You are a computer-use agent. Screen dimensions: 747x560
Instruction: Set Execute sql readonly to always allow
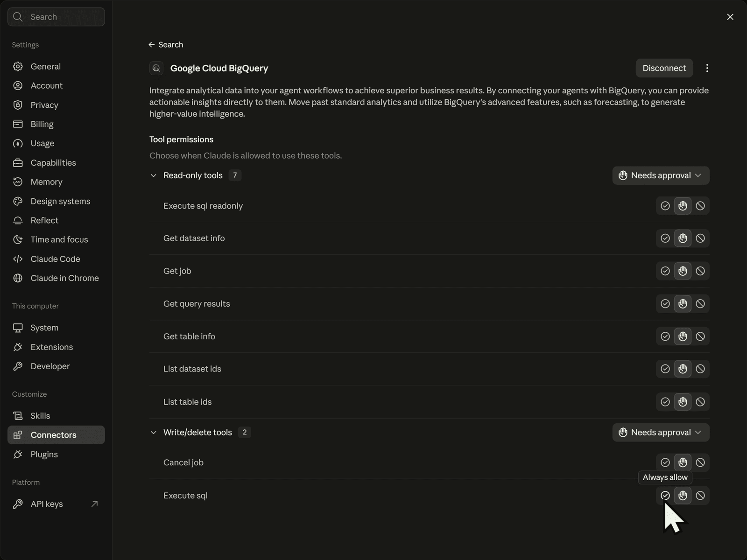665,206
